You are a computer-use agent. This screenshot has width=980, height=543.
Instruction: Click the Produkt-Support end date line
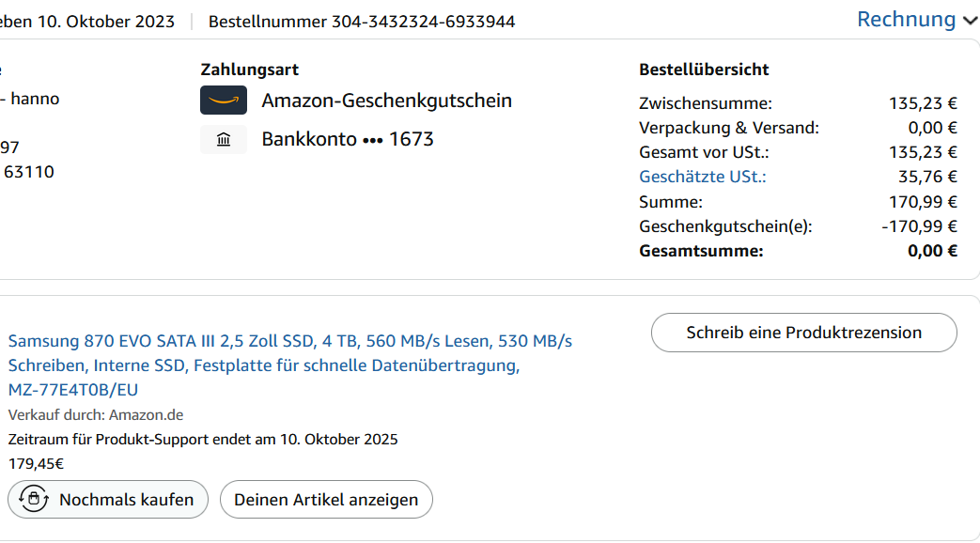coord(203,439)
